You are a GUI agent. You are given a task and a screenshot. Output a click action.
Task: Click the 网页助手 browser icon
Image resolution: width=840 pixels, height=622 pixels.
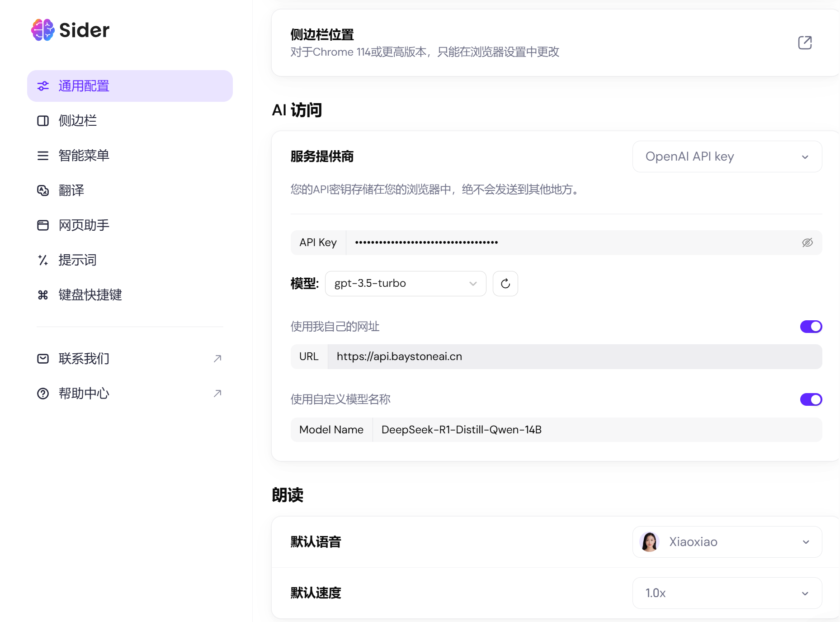point(43,225)
